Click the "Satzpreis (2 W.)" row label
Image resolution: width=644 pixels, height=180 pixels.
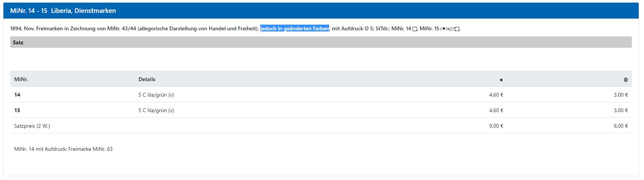click(32, 126)
